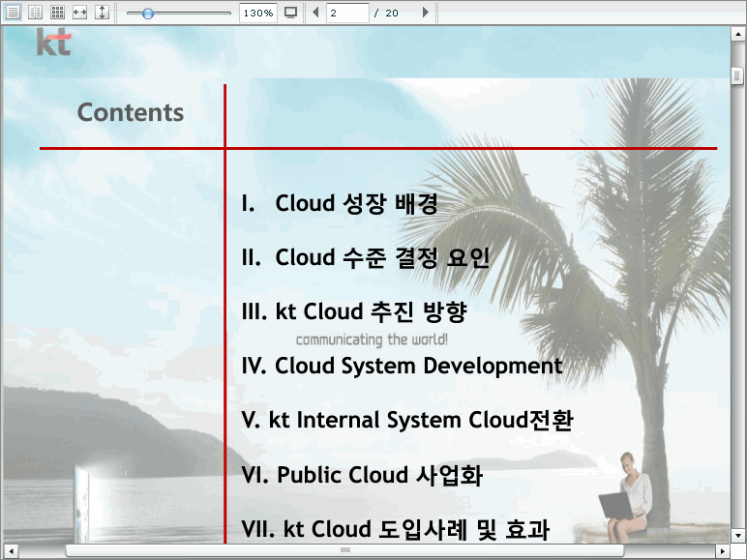Click vertical scrollbar down arrow

[738, 535]
